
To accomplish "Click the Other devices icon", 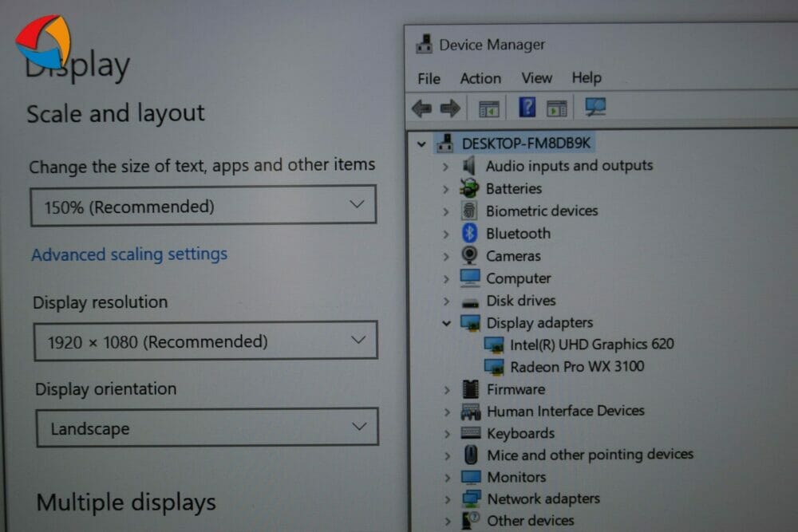I will pyautogui.click(x=471, y=520).
